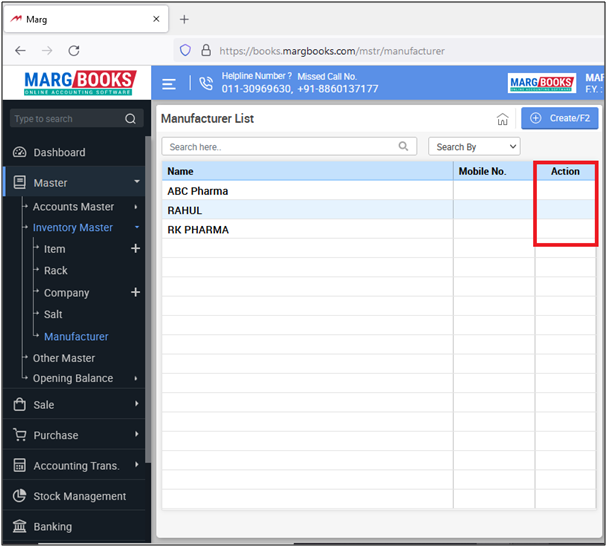Select the RK PHARMA row
Screen dimensions: 608x547
point(379,229)
